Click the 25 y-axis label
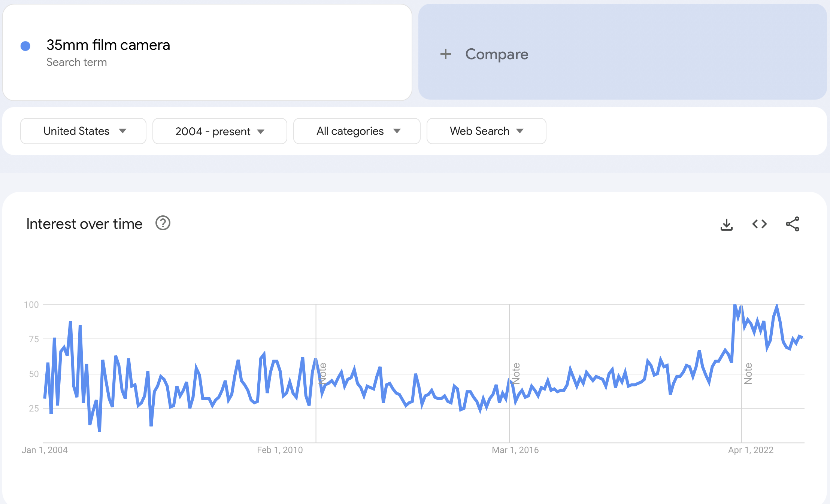This screenshot has height=504, width=830. [34, 408]
